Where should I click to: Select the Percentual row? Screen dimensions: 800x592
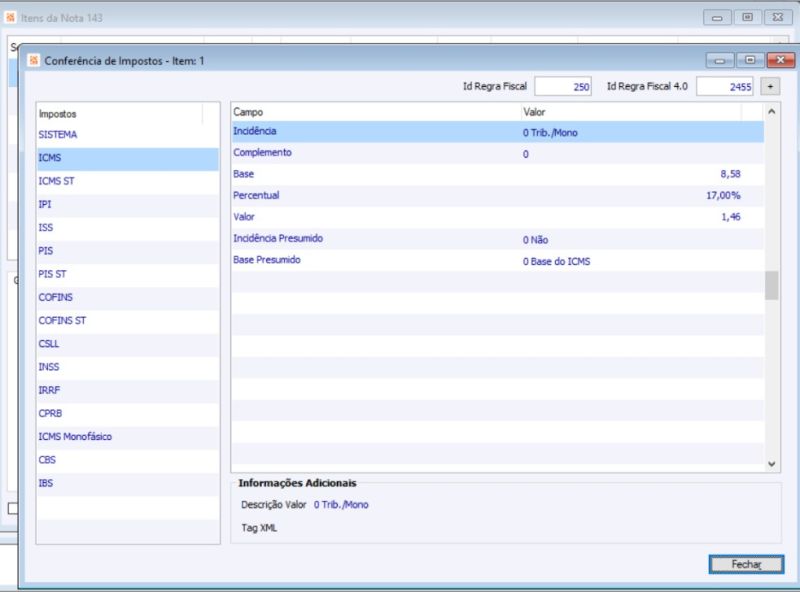point(497,196)
